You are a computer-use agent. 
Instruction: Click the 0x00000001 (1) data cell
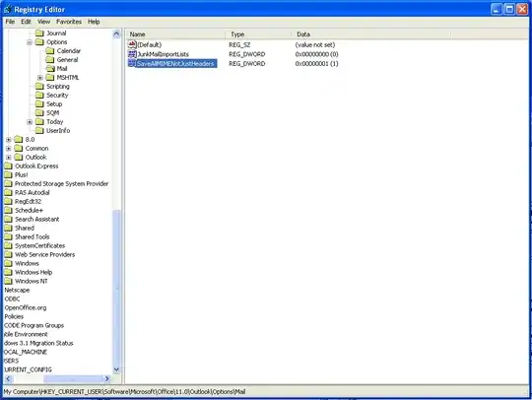[x=316, y=63]
